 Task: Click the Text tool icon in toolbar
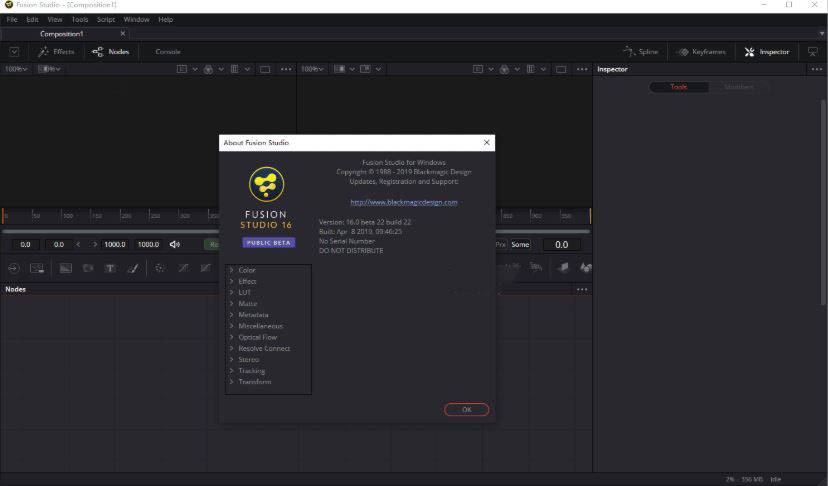pyautogui.click(x=110, y=268)
